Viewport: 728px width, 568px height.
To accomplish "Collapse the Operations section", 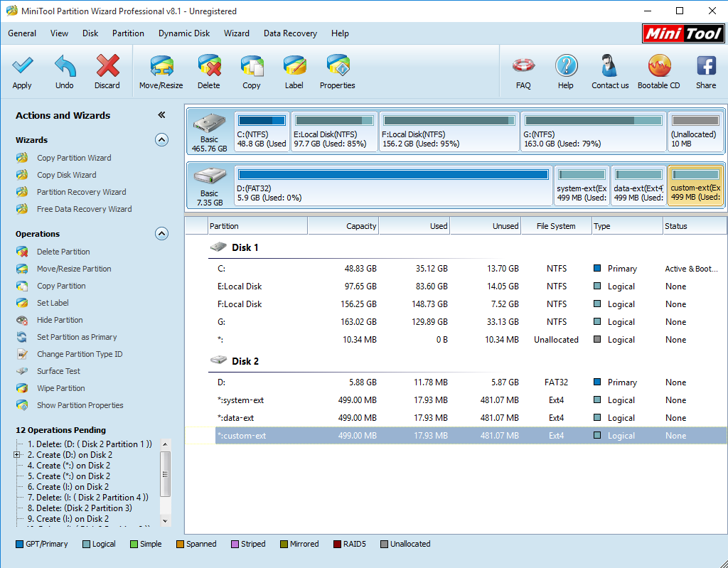I will pos(161,234).
